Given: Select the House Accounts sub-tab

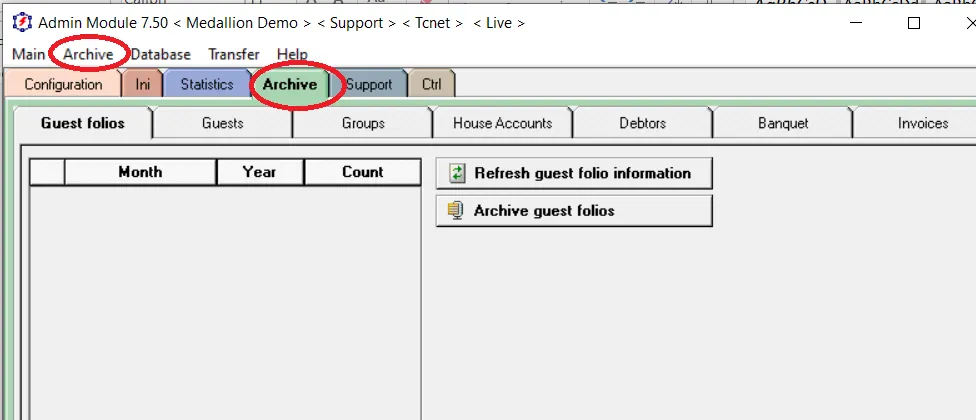Looking at the screenshot, I should [x=502, y=123].
